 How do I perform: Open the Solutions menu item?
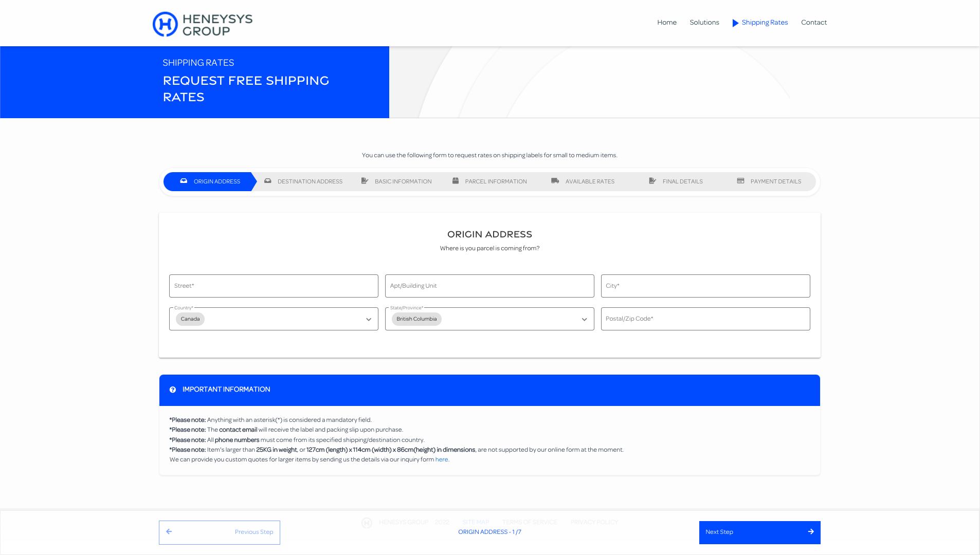704,23
